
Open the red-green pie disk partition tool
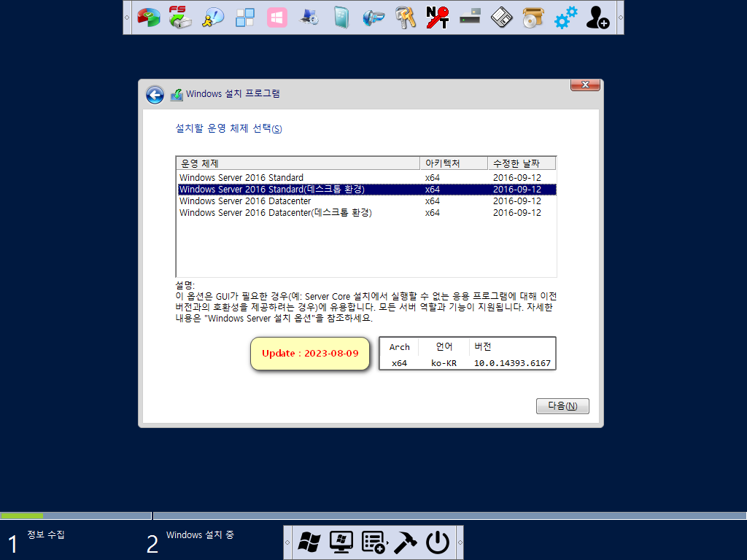click(x=149, y=17)
